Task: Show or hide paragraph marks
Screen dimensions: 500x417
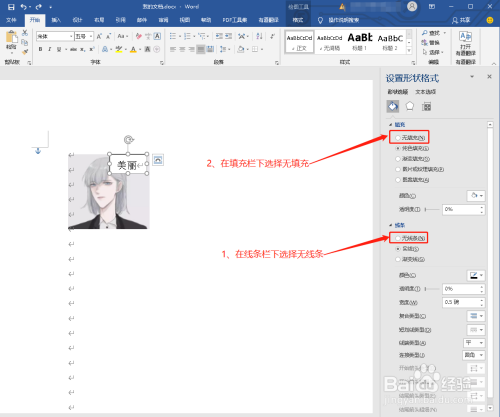Action: [x=272, y=36]
